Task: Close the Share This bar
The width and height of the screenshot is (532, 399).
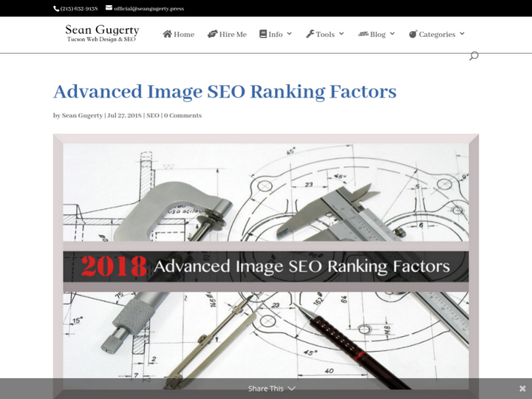Action: pyautogui.click(x=522, y=389)
